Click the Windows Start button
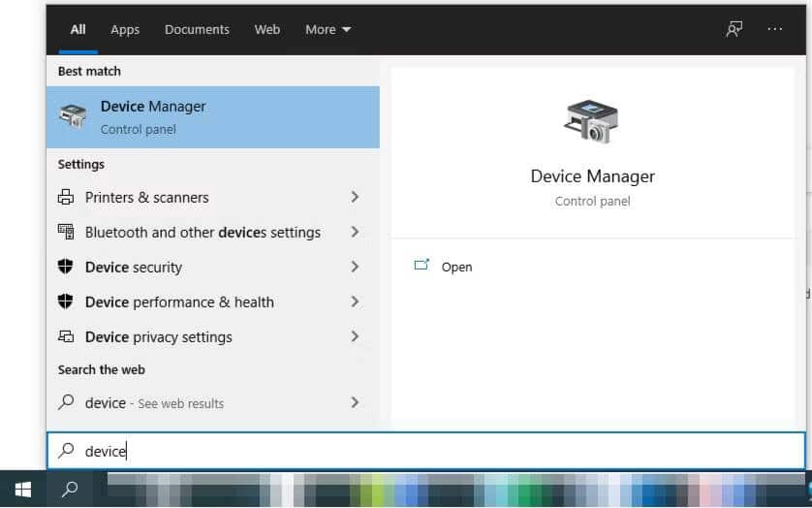Screen dimensions: 812x508 [22, 490]
